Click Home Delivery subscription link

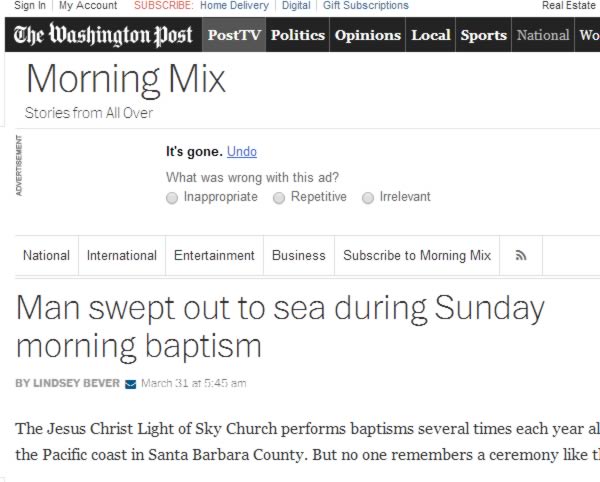235,5
